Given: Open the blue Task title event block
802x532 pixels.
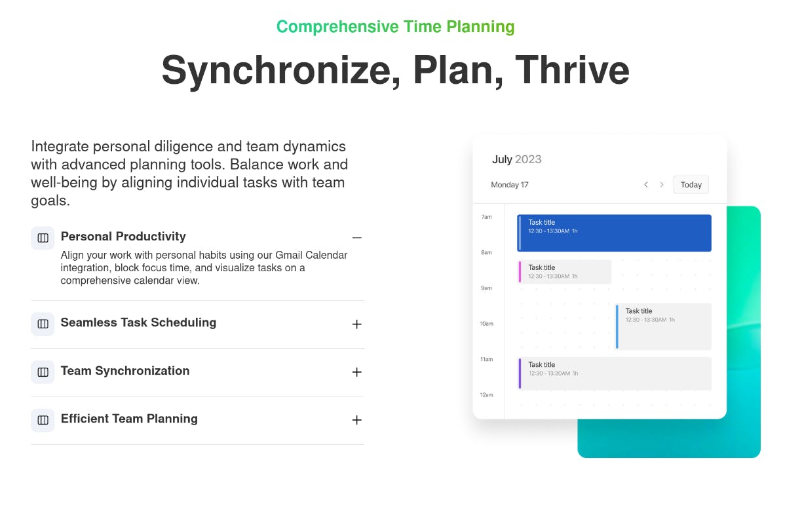Looking at the screenshot, I should tap(614, 233).
